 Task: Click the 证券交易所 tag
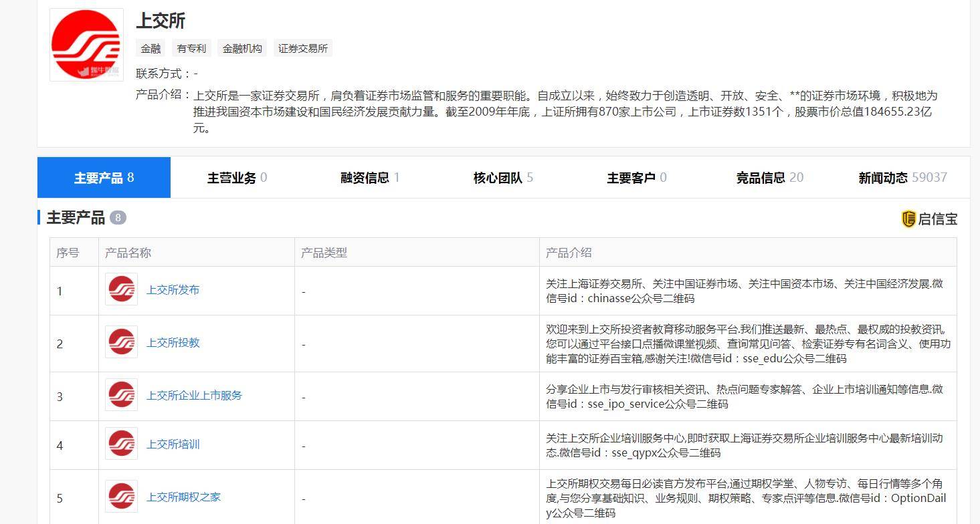coord(302,48)
